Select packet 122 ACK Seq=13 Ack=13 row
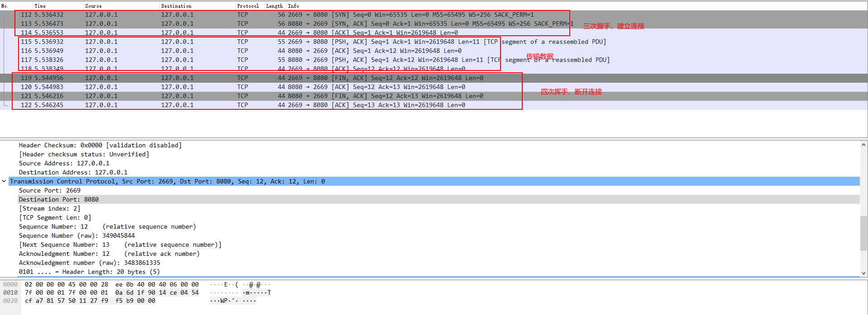The width and height of the screenshot is (868, 315). click(434, 105)
